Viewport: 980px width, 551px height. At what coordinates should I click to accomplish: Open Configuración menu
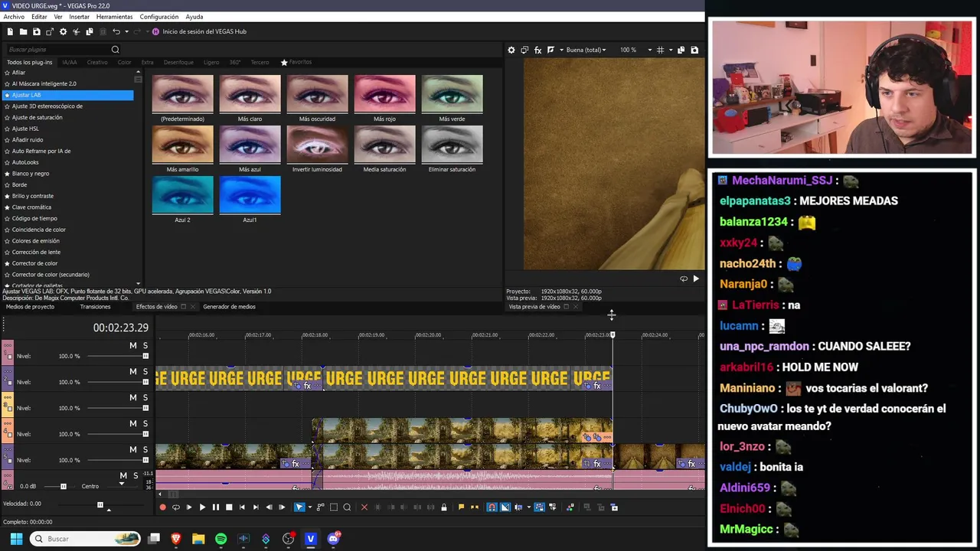click(159, 17)
